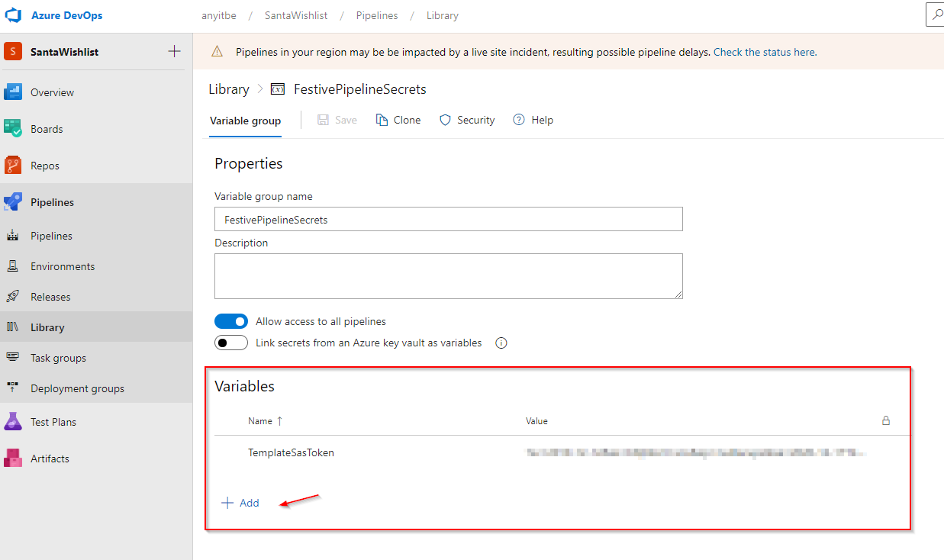Click the Security button label

click(x=476, y=120)
